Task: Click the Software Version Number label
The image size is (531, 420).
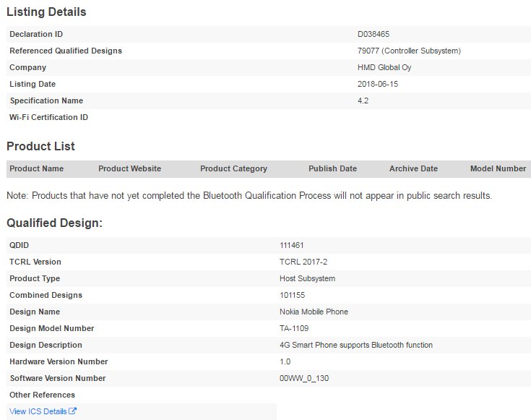Action: pos(58,378)
